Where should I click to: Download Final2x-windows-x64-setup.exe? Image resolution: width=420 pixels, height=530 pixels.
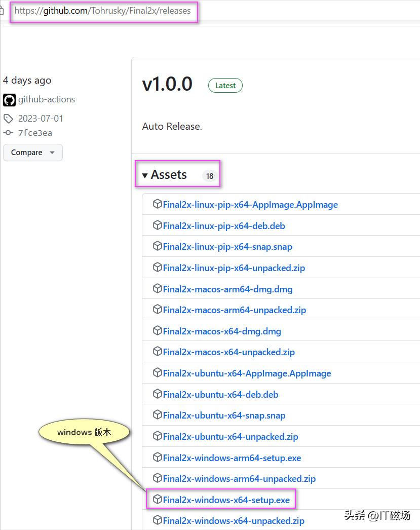tap(226, 500)
